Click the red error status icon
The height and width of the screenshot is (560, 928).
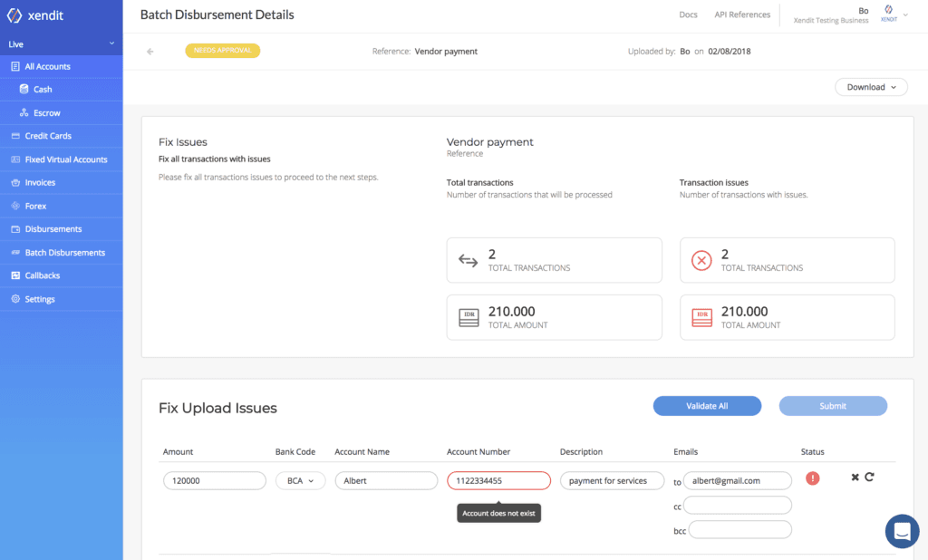(x=812, y=478)
